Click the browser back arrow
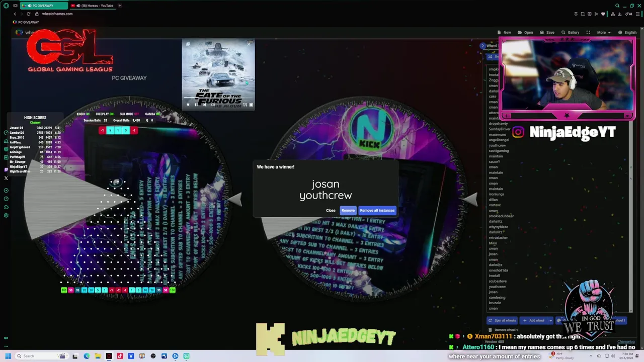Screen dimensions: 644x362 coord(15,14)
